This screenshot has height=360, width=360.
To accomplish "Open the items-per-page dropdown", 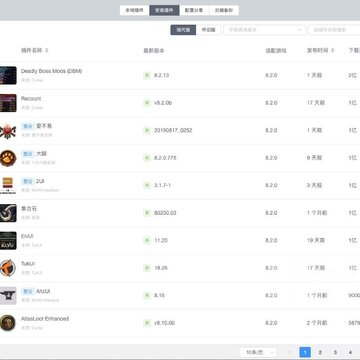I will click(x=258, y=352).
